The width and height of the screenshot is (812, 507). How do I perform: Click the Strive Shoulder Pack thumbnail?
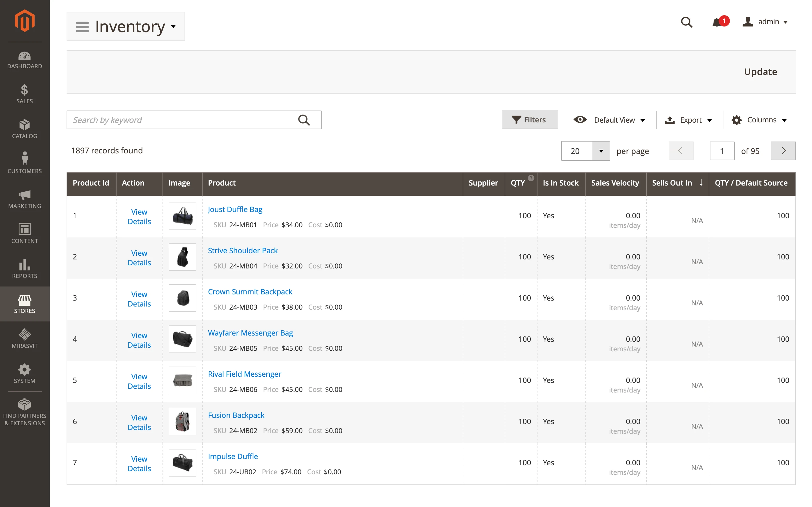(x=182, y=257)
